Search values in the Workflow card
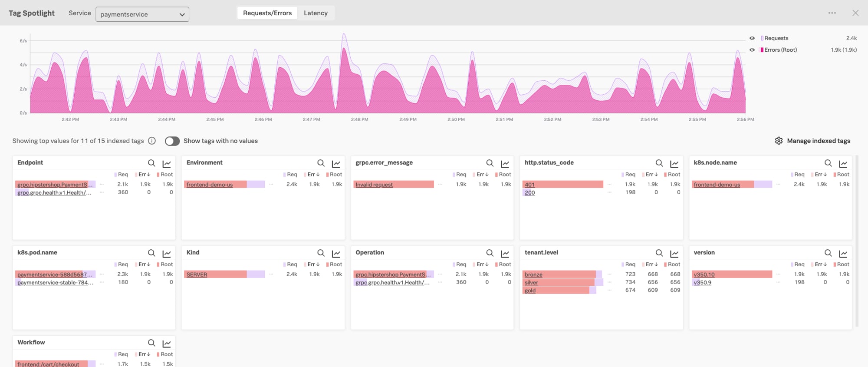The width and height of the screenshot is (868, 367). (151, 343)
